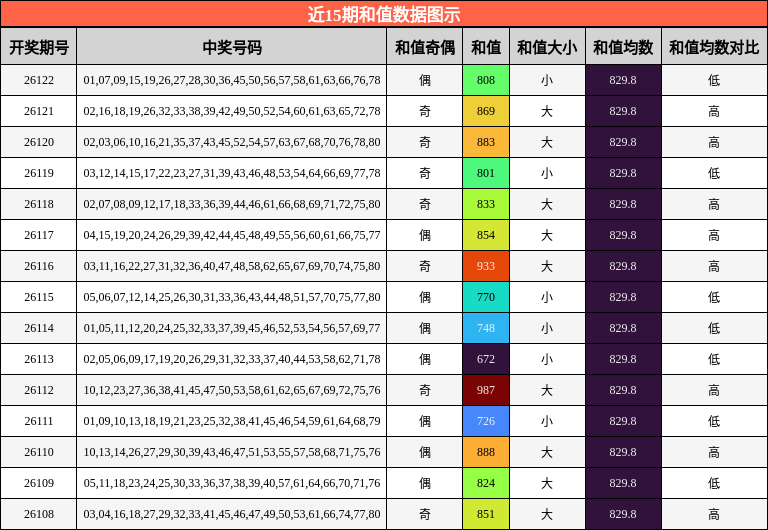Viewport: 768px width, 530px height.
Task: Click the 开奖期号 column header
Action: pos(39,47)
